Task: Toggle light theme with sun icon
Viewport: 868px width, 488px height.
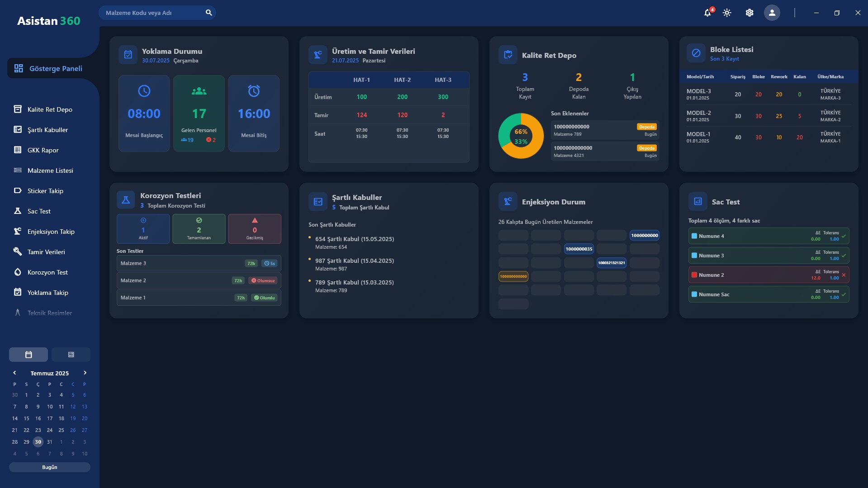Action: click(727, 13)
